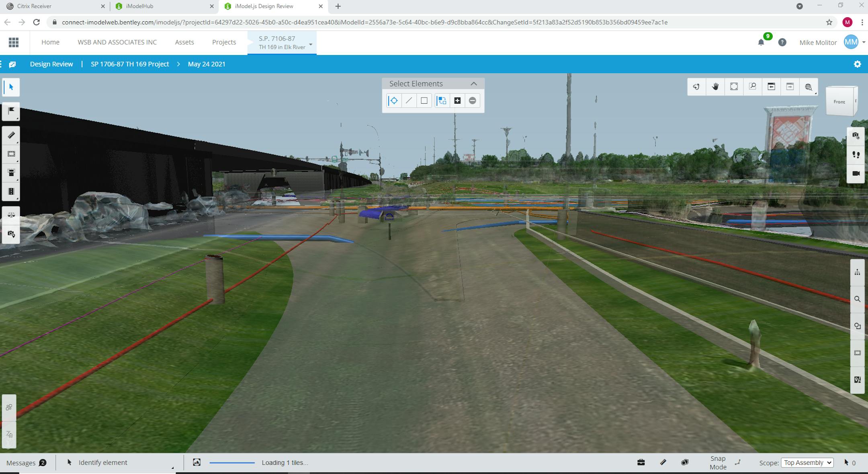Click the tile loading image icon
Viewport: 868px width, 474px height.
click(x=197, y=462)
